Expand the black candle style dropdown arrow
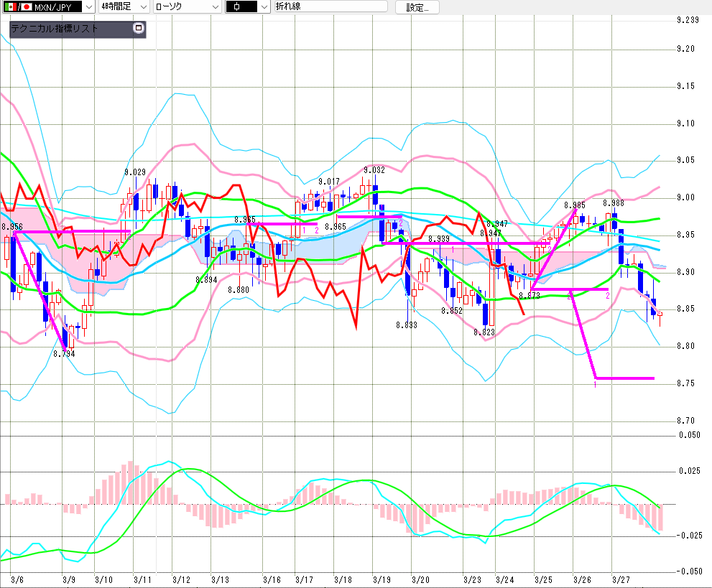This screenshot has width=712, height=588. [263, 7]
